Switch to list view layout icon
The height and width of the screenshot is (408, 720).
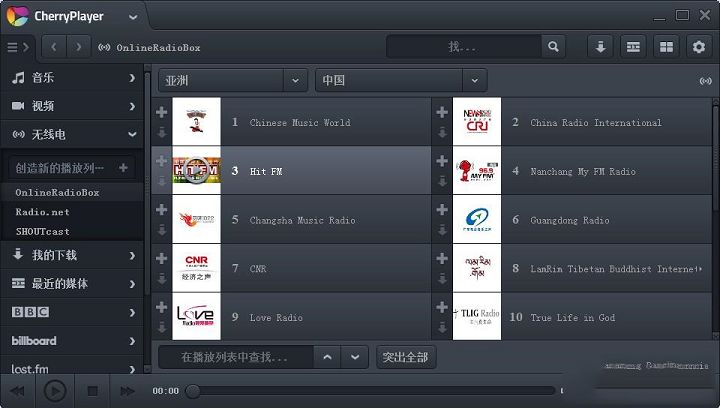(633, 46)
